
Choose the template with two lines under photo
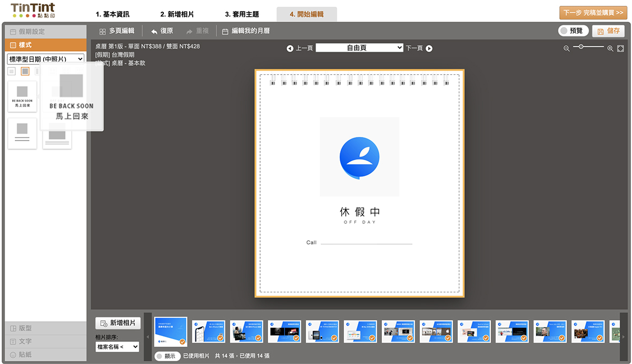(22, 133)
